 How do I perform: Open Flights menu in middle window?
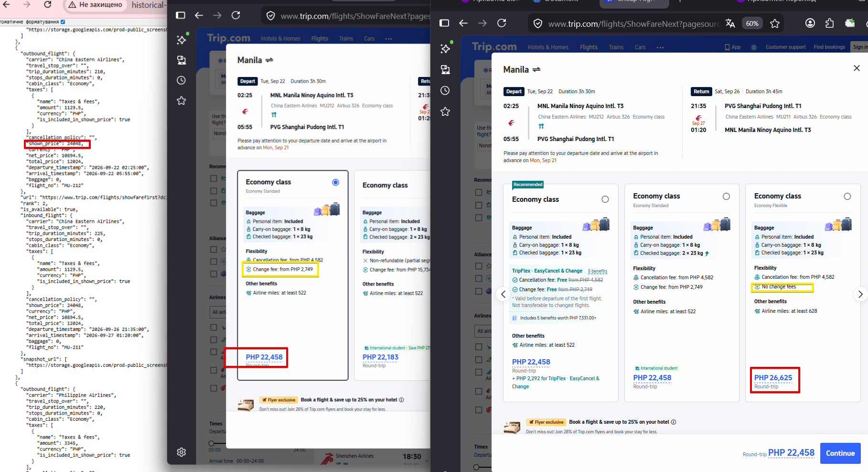(320, 39)
